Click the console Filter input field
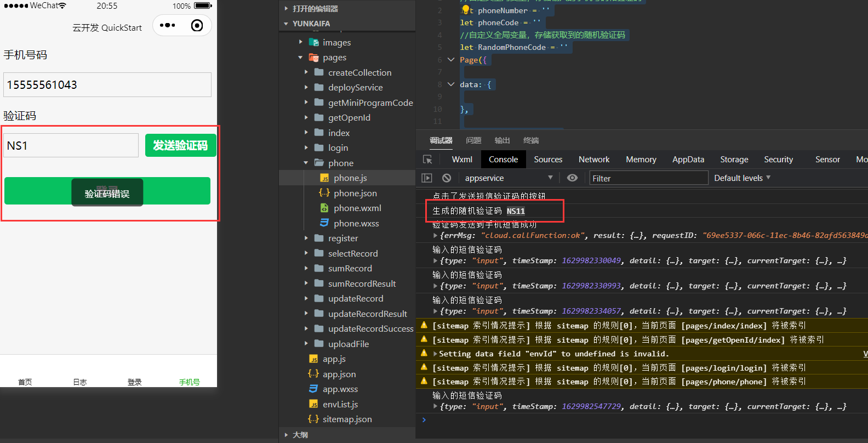This screenshot has width=868, height=443. click(648, 178)
